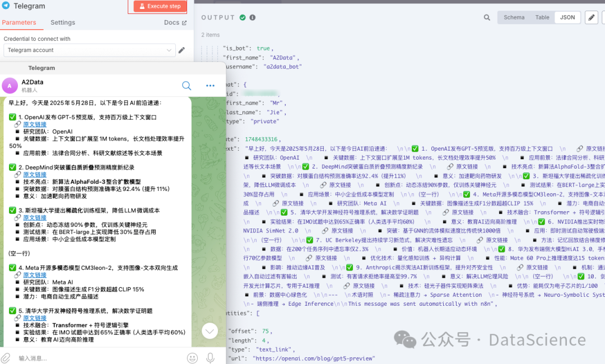Click the JSON first_name value "Mr"

pos(276,103)
